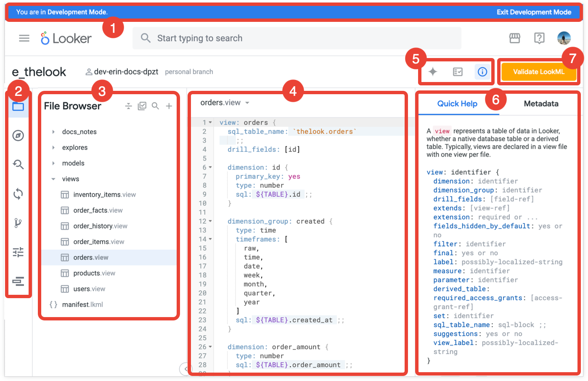Screen dimensions: 588x381
Task: Switch to the Metadata tab
Action: [541, 104]
